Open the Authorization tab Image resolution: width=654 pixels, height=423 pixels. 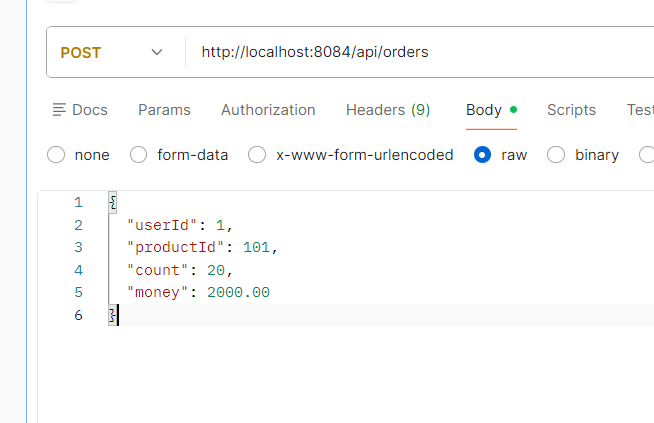[268, 110]
